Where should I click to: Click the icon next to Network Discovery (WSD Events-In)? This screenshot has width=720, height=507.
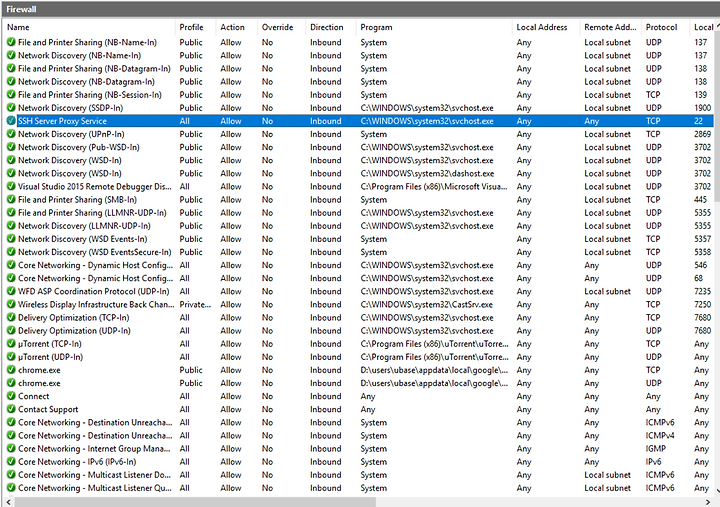11,239
